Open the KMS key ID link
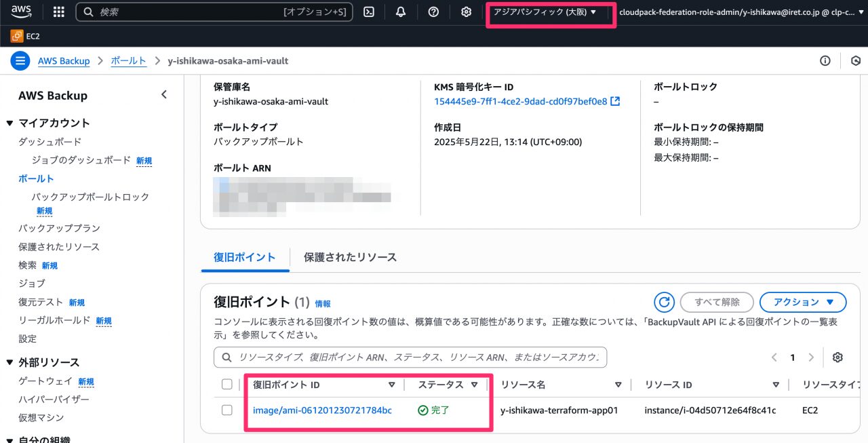Screen dimensions: 868x443 click(521, 102)
